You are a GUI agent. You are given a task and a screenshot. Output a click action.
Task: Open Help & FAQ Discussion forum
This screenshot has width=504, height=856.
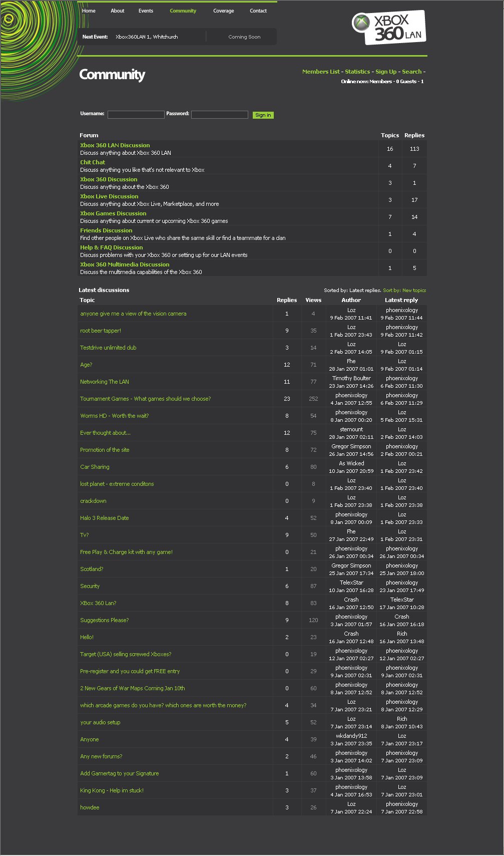112,247
